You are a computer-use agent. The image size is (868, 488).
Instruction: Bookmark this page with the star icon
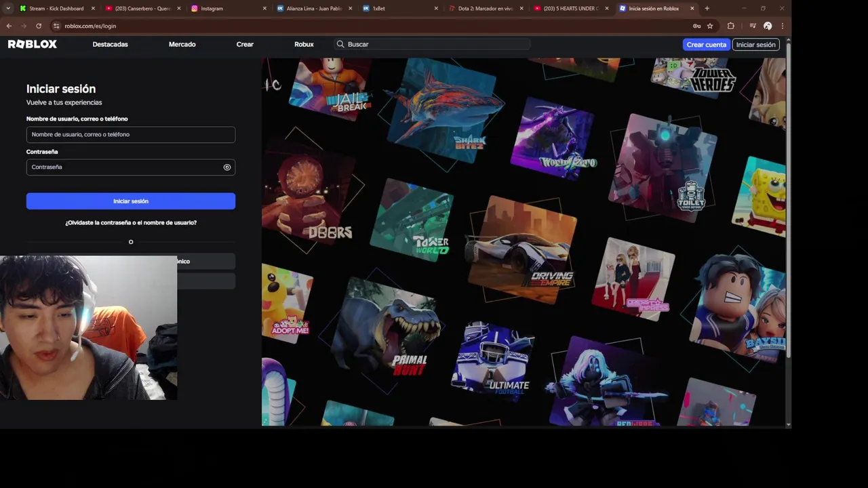tap(710, 26)
